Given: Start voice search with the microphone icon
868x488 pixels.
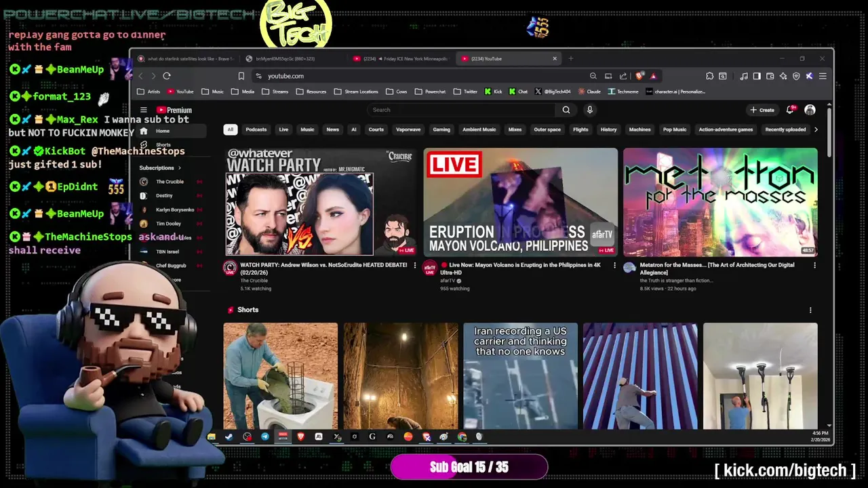Looking at the screenshot, I should [x=589, y=110].
